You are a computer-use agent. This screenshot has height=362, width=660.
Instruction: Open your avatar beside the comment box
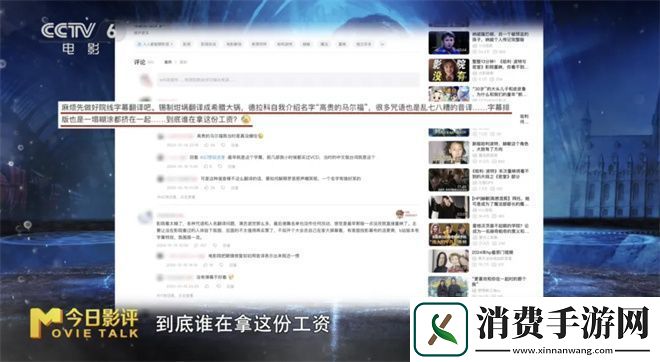[x=145, y=80]
